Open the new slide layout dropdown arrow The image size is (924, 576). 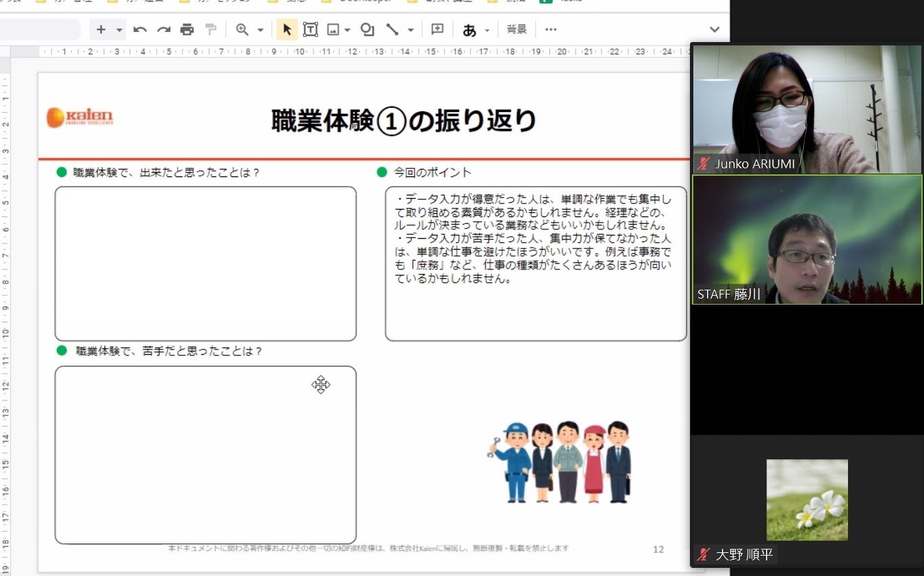[119, 30]
